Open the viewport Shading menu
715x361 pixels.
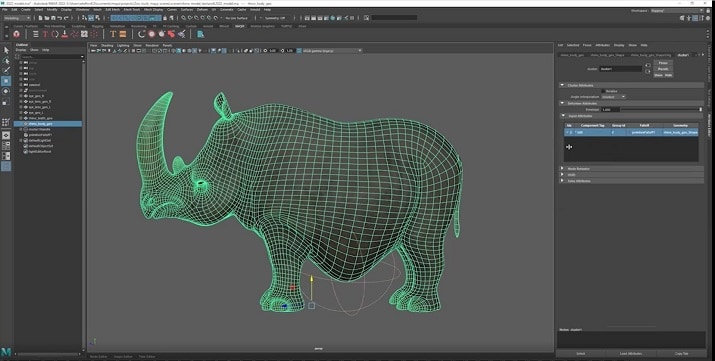pyautogui.click(x=107, y=46)
